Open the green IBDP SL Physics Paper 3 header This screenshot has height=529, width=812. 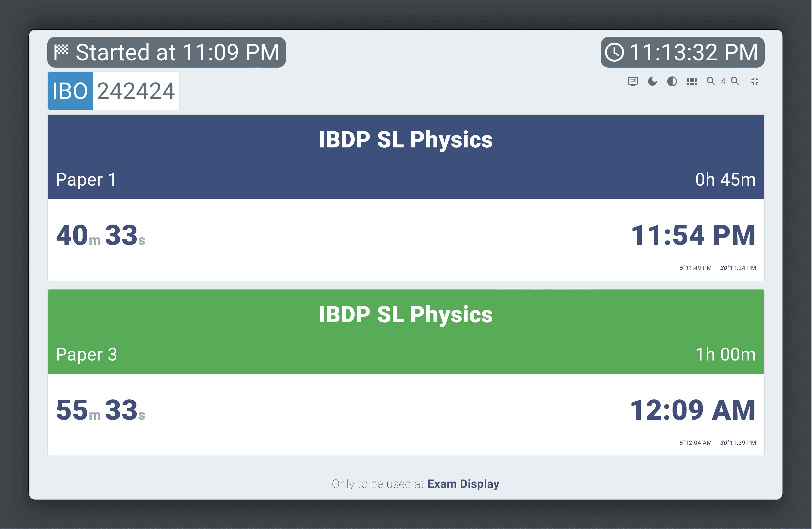406,332
